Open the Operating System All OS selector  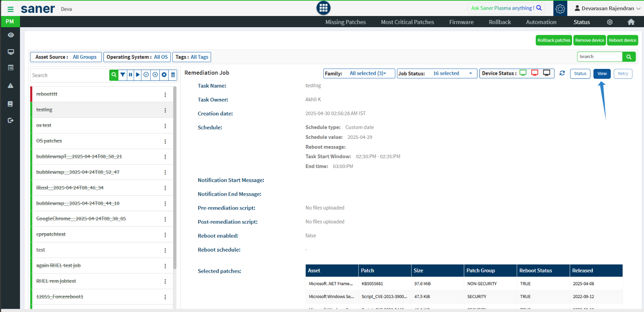[x=137, y=57]
